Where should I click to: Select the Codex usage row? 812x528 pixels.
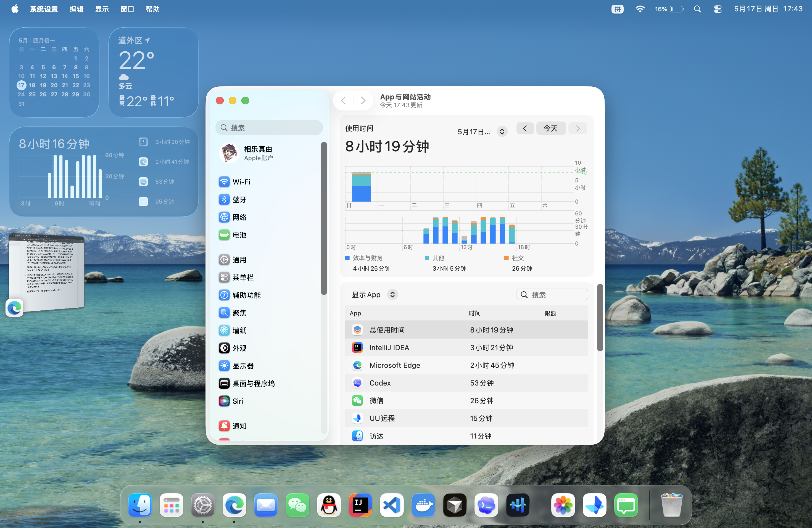click(466, 383)
